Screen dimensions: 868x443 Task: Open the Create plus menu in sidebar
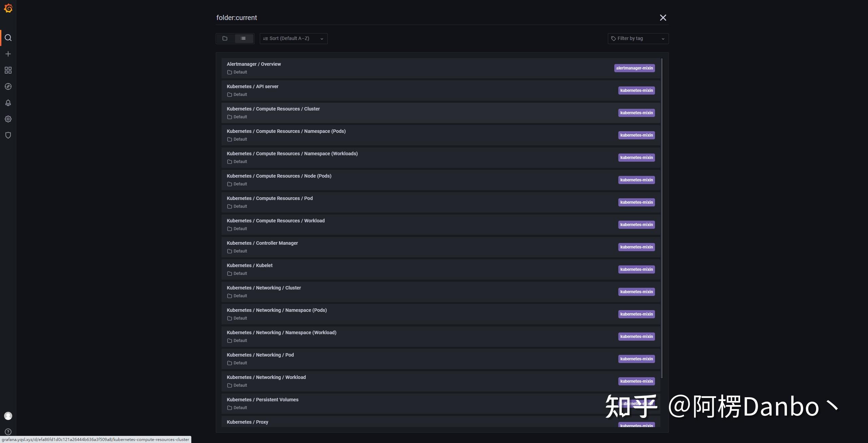point(8,54)
